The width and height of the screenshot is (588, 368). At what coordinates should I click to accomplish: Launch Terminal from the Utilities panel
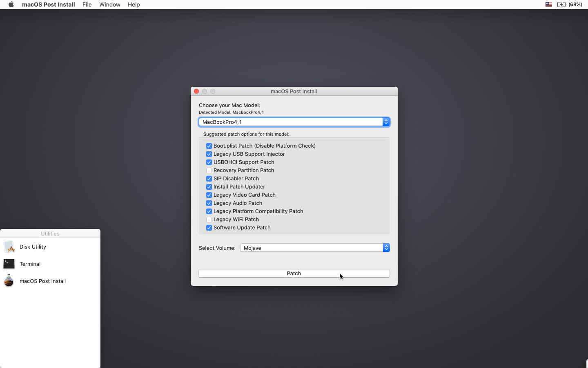30,264
